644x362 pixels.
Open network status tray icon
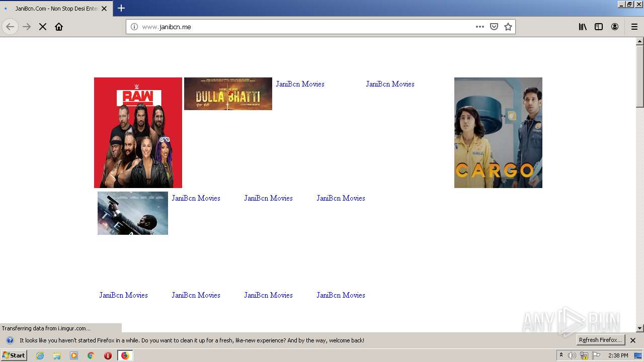[584, 355]
